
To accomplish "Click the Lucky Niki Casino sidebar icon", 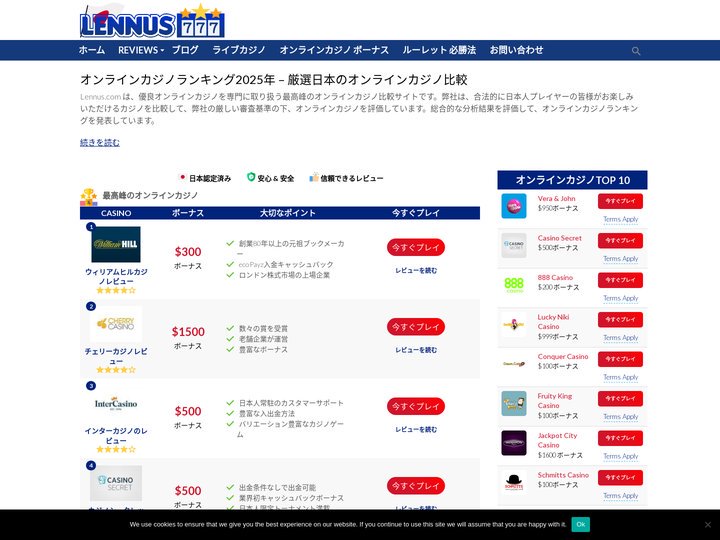I will point(514,325).
